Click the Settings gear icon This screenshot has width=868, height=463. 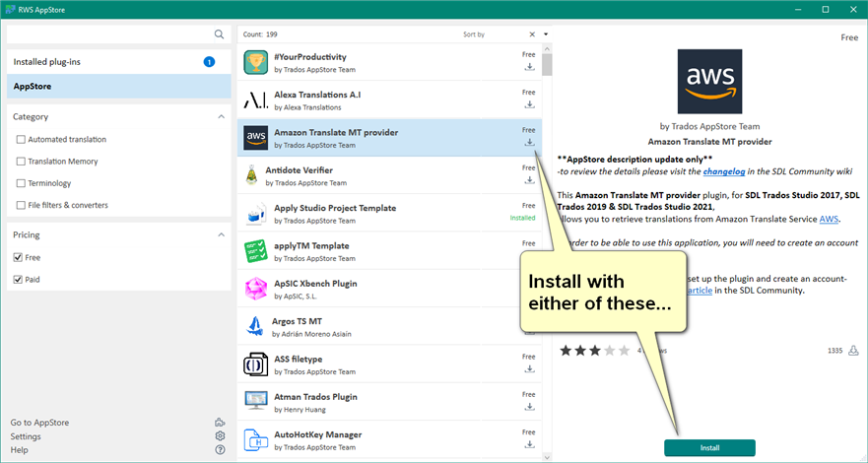pyautogui.click(x=220, y=435)
